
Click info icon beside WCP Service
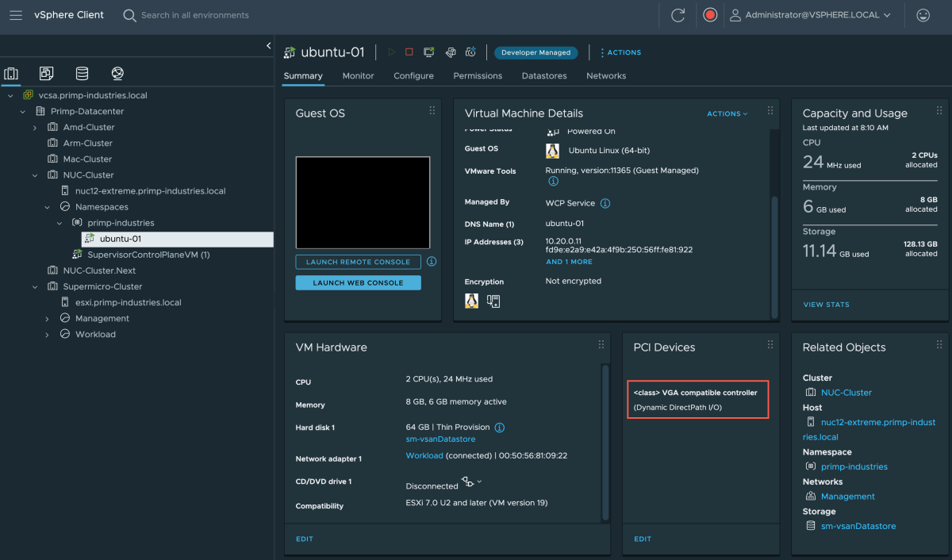pos(605,203)
